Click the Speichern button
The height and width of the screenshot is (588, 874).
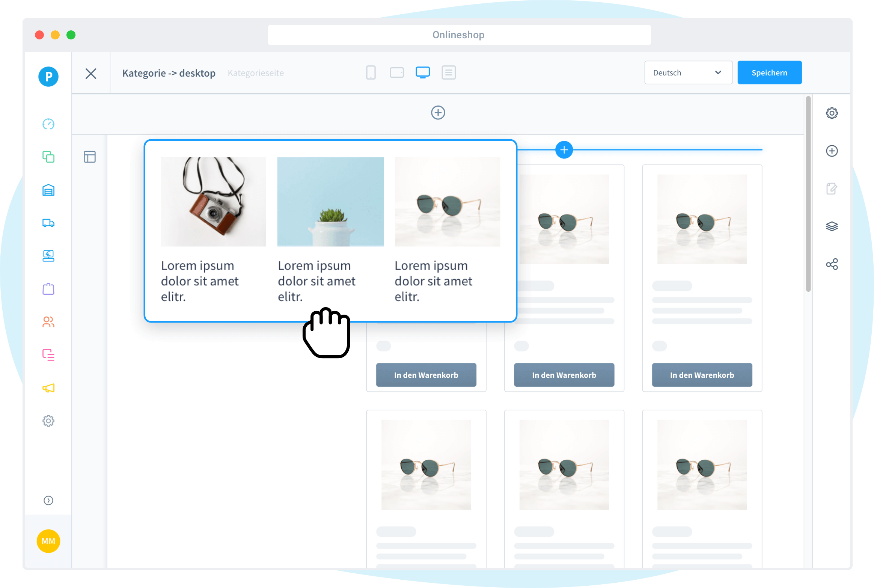click(770, 72)
